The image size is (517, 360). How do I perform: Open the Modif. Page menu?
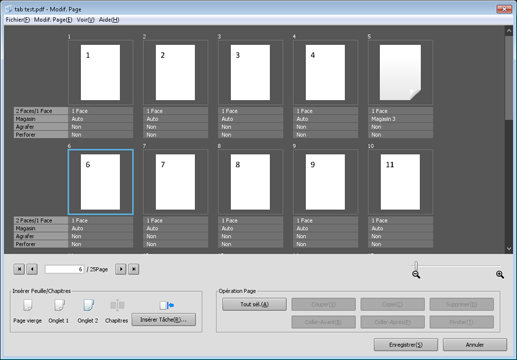point(53,20)
